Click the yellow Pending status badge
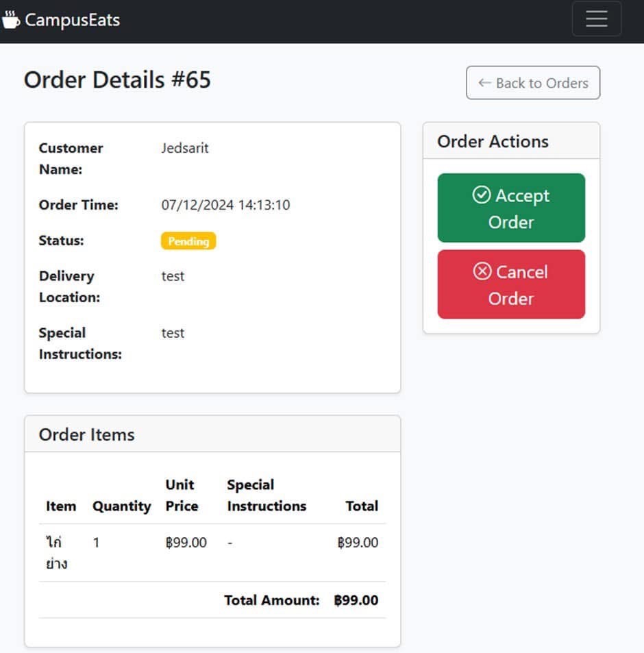Viewport: 644px width, 653px height. 188,241
